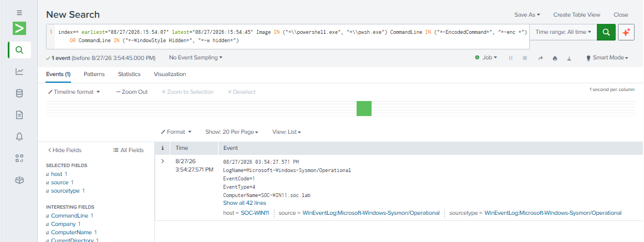Select the host field

click(57, 174)
